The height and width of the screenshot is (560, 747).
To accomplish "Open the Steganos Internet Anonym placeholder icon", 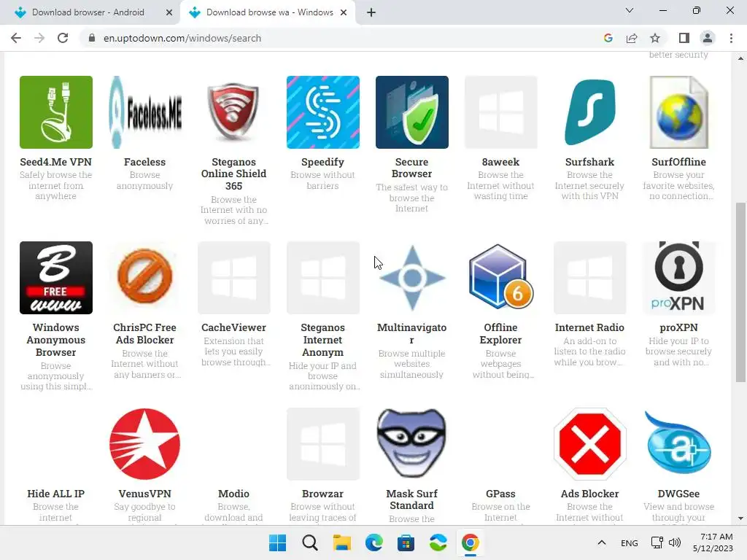I will coord(322,278).
